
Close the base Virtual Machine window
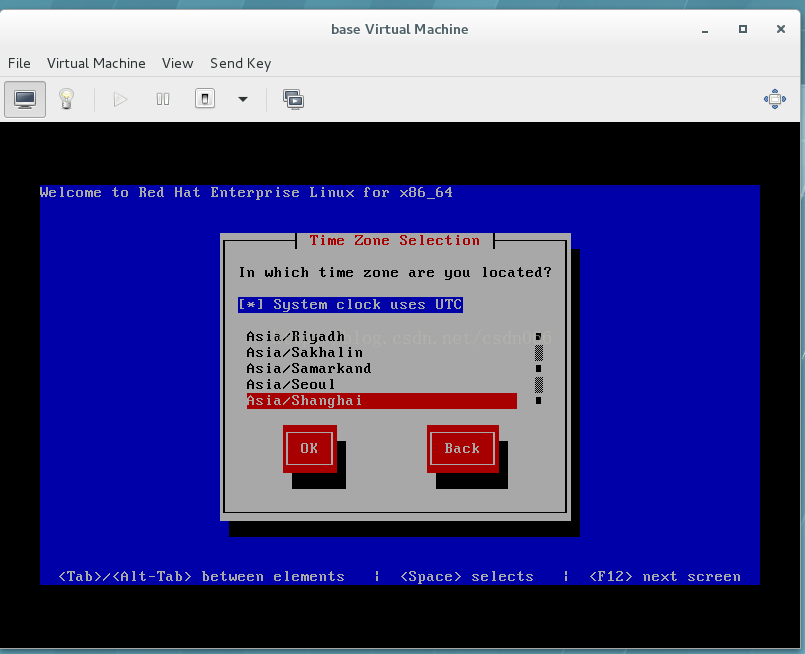pyautogui.click(x=780, y=29)
